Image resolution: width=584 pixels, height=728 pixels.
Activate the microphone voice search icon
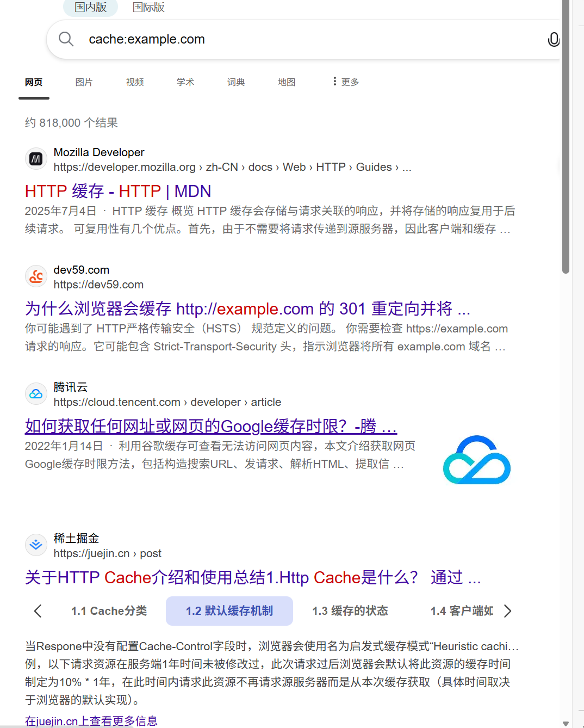pyautogui.click(x=554, y=39)
